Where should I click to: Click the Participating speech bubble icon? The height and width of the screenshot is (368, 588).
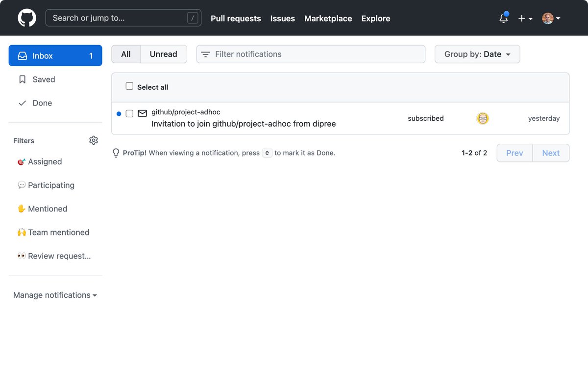tap(21, 185)
